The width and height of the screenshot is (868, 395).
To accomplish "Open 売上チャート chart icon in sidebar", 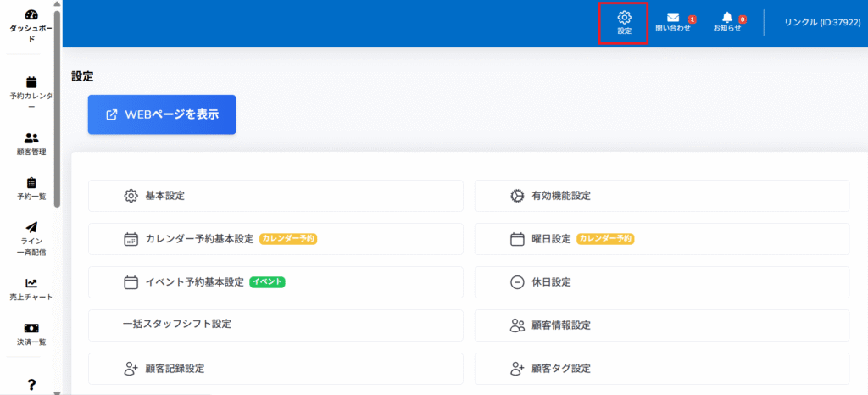I will (x=31, y=283).
